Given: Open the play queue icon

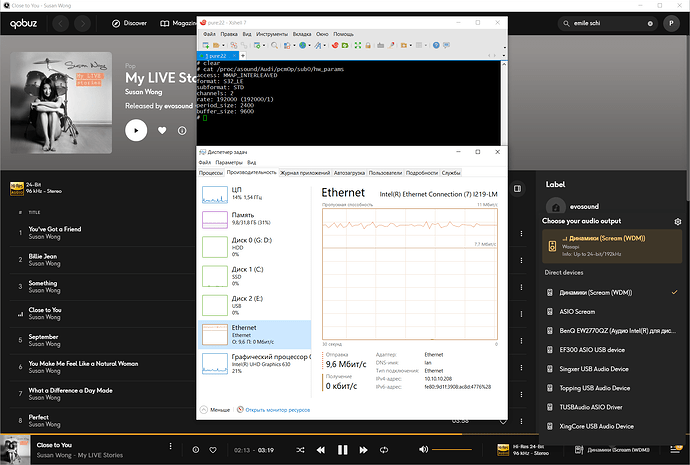Looking at the screenshot, I should coord(675,450).
